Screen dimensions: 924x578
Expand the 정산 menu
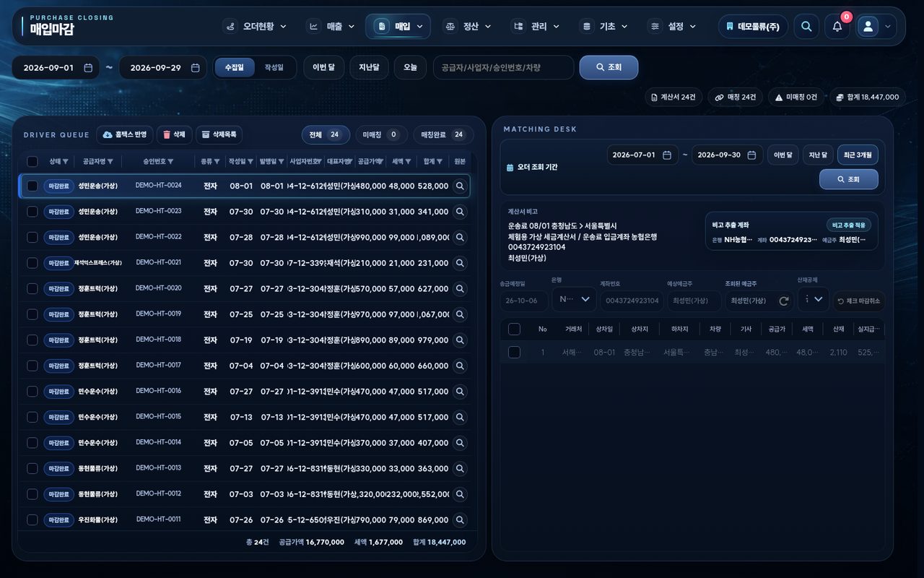click(x=468, y=27)
